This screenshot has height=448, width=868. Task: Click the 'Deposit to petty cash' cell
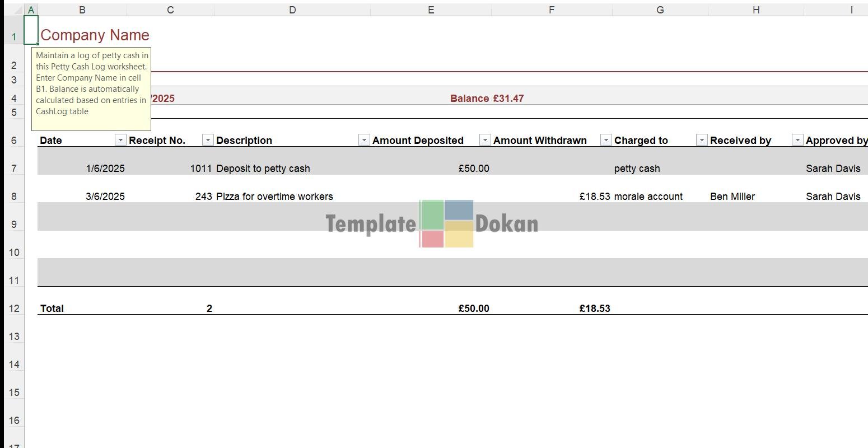263,169
